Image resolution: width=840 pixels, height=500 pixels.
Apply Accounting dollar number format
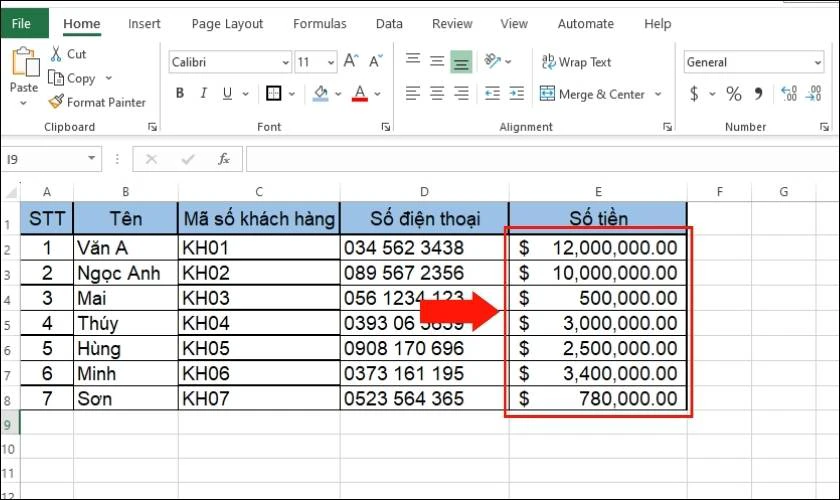[x=694, y=94]
